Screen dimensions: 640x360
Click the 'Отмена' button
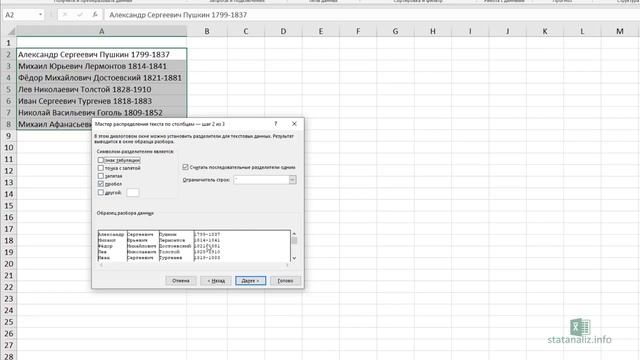click(x=181, y=280)
